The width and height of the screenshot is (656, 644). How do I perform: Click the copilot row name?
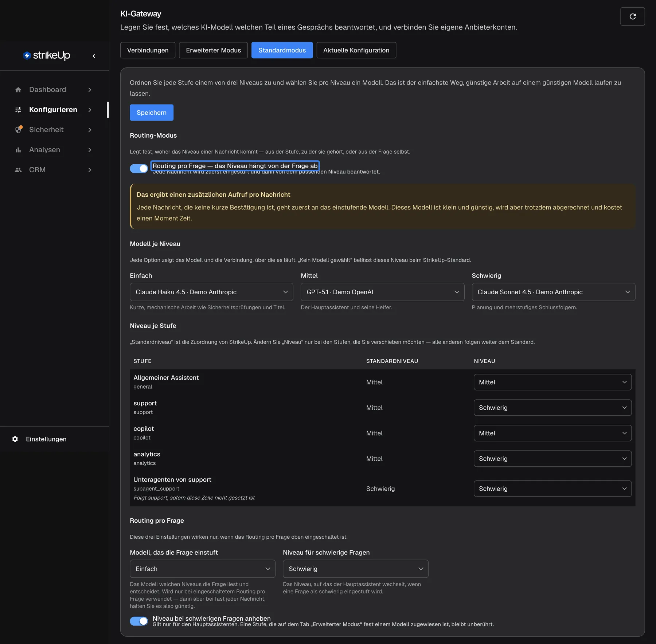pyautogui.click(x=144, y=429)
